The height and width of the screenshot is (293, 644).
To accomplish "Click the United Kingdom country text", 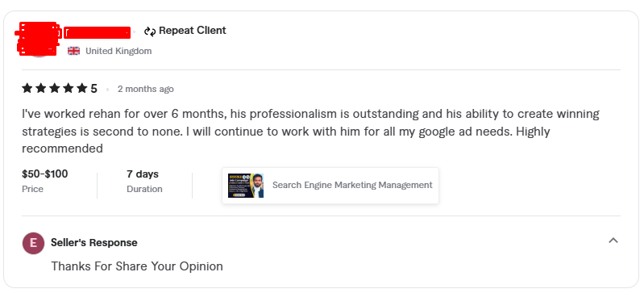I will 118,51.
